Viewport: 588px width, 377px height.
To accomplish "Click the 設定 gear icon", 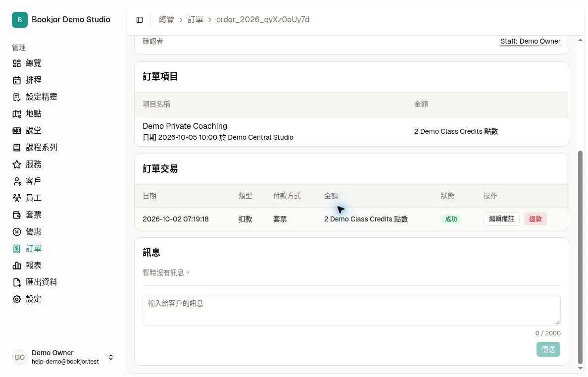I will tap(16, 299).
